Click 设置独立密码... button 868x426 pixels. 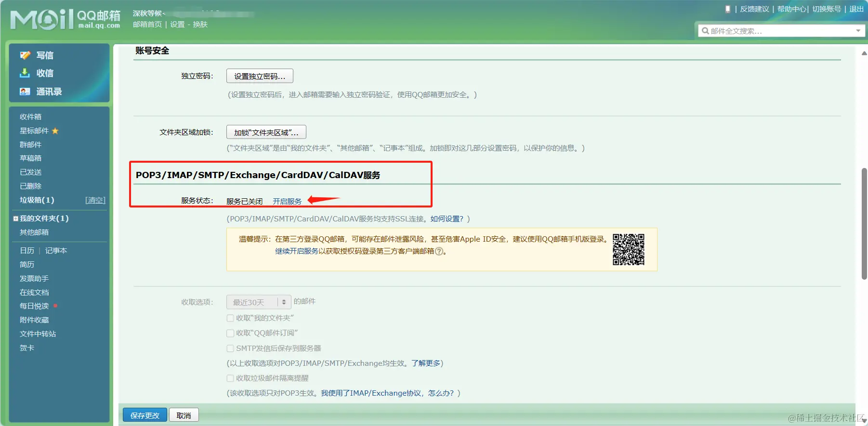(x=260, y=76)
